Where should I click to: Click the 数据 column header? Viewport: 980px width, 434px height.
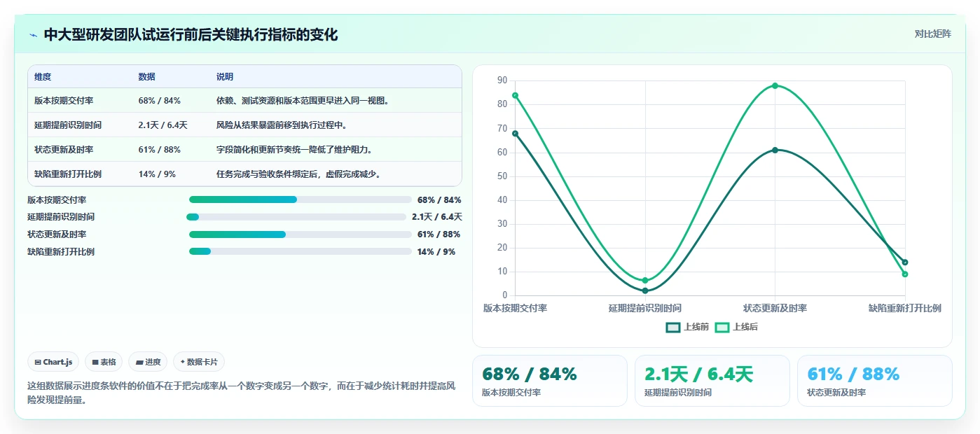point(147,77)
